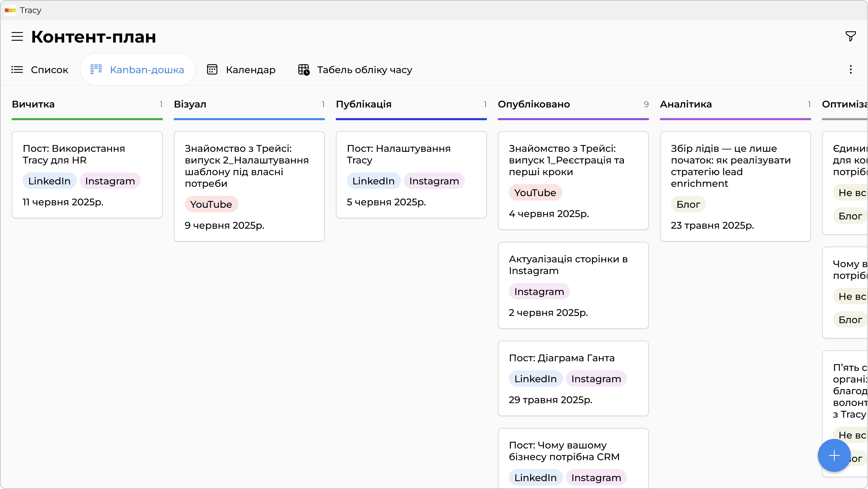Screen dimensions: 868x489
Task: Open the filter funnel icon
Action: [x=850, y=36]
